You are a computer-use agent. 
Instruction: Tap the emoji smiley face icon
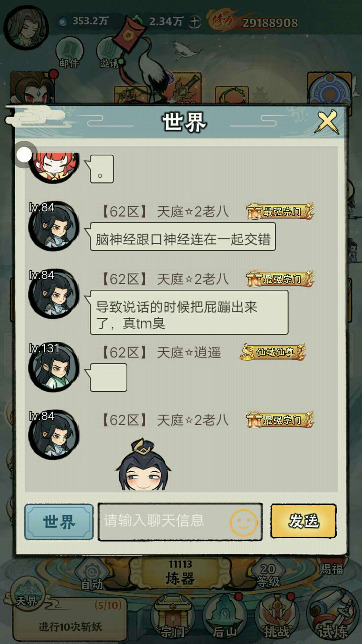(243, 522)
